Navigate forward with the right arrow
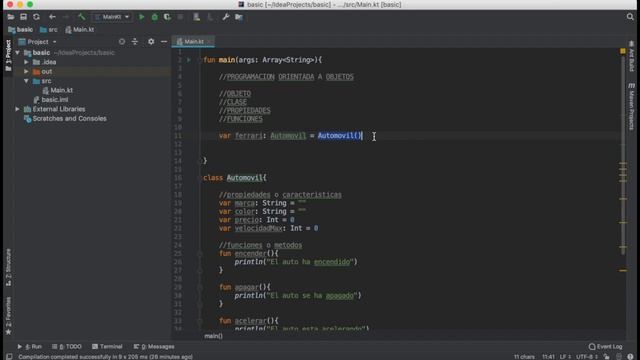The image size is (640, 360). (65, 17)
